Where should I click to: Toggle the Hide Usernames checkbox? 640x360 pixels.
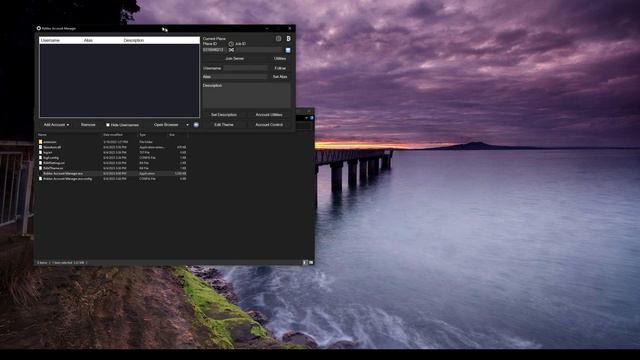pyautogui.click(x=108, y=125)
